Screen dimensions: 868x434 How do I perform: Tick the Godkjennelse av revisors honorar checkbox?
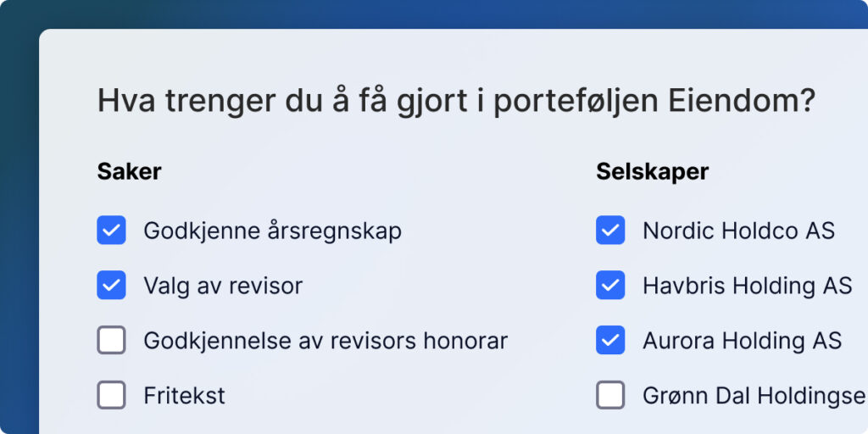point(111,340)
